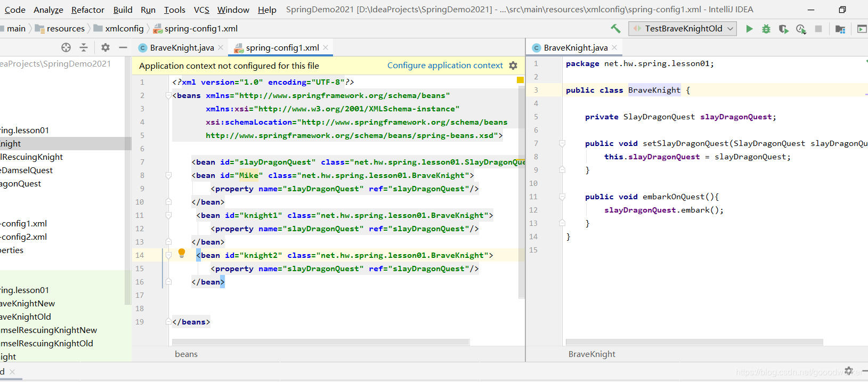Click the beans breadcrumb below XML editor
The width and height of the screenshot is (868, 382).
[186, 354]
